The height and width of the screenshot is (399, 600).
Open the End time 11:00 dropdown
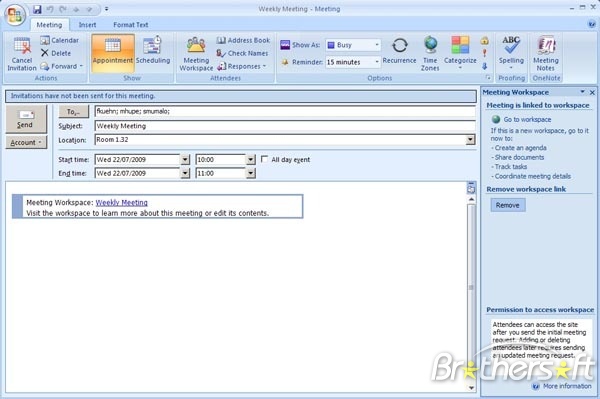[x=251, y=173]
